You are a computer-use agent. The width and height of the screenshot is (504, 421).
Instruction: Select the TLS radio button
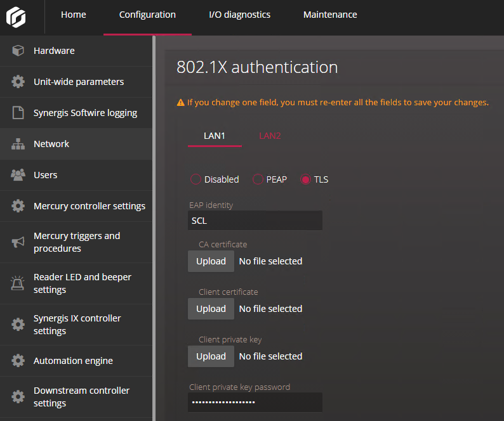point(305,179)
